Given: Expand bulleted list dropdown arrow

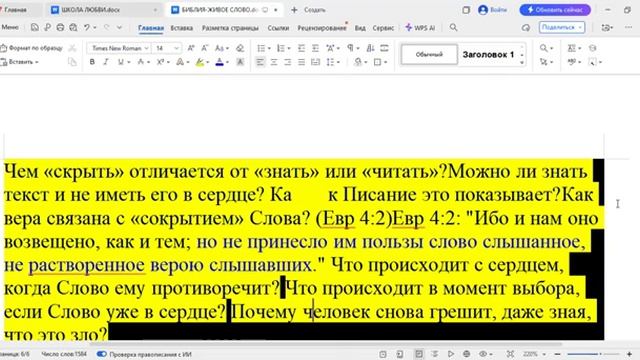Looking at the screenshot, I should [269, 49].
